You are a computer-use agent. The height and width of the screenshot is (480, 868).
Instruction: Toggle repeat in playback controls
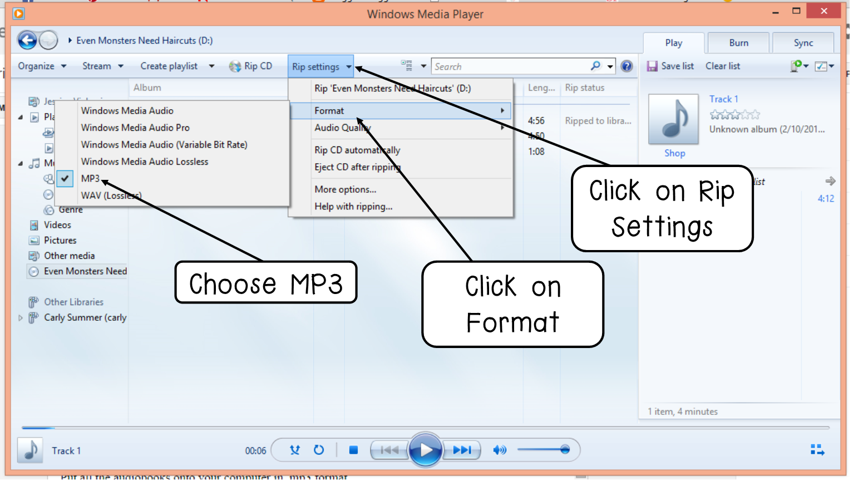pos(319,450)
